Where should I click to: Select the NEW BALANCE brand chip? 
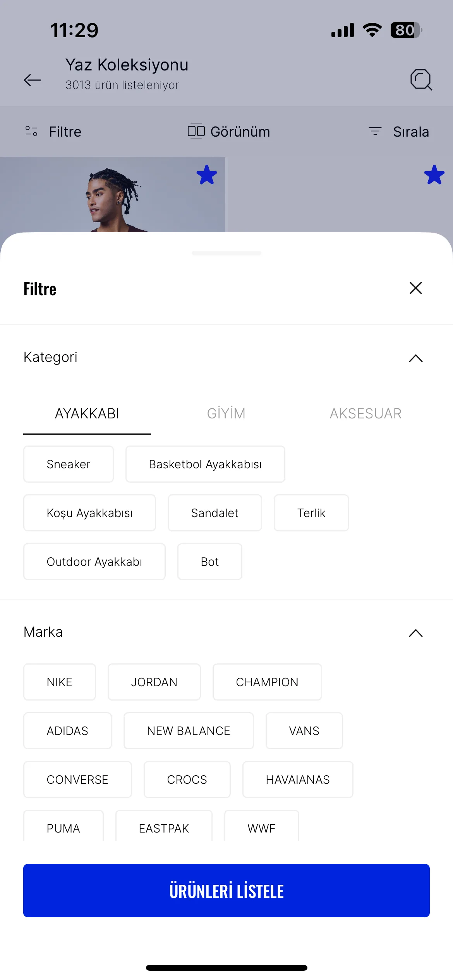point(189,731)
